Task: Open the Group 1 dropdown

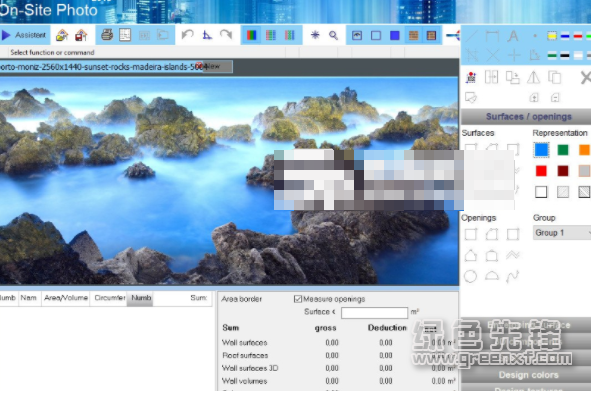Action: coord(562,233)
